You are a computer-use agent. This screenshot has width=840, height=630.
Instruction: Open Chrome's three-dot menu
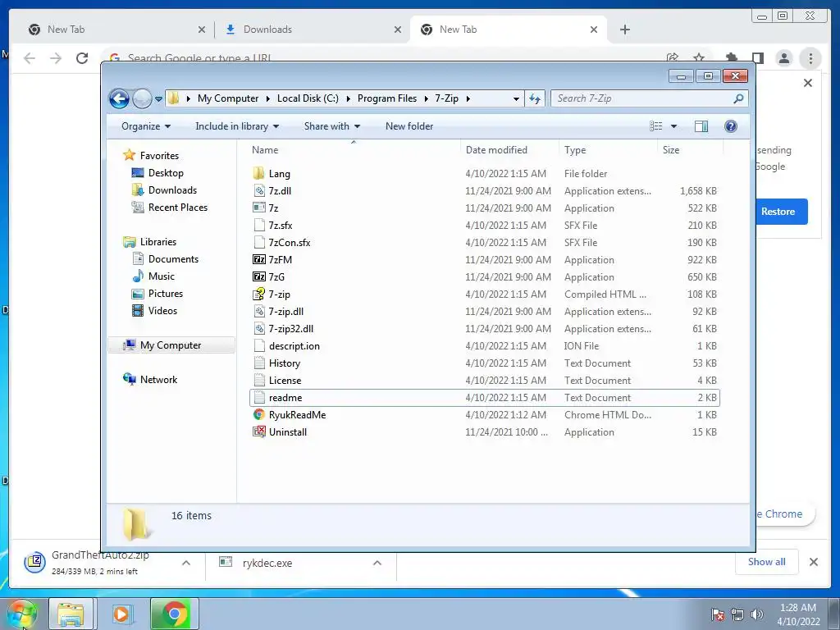(x=810, y=58)
